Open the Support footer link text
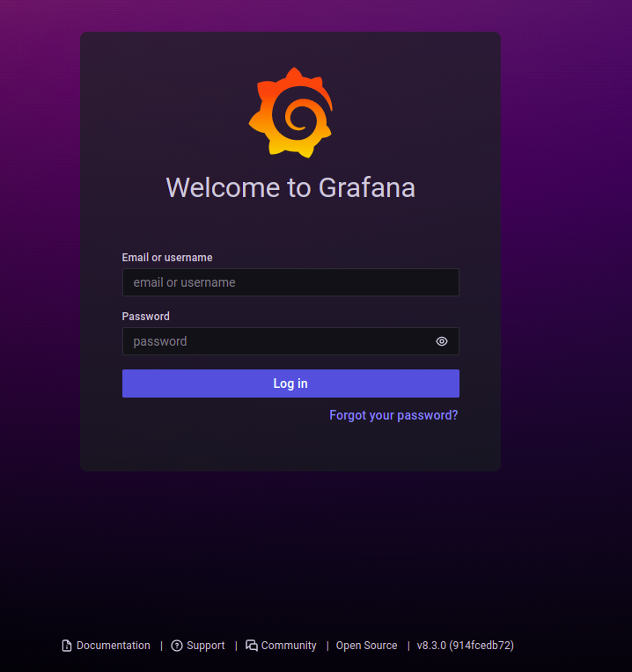This screenshot has width=632, height=672. pos(205,646)
